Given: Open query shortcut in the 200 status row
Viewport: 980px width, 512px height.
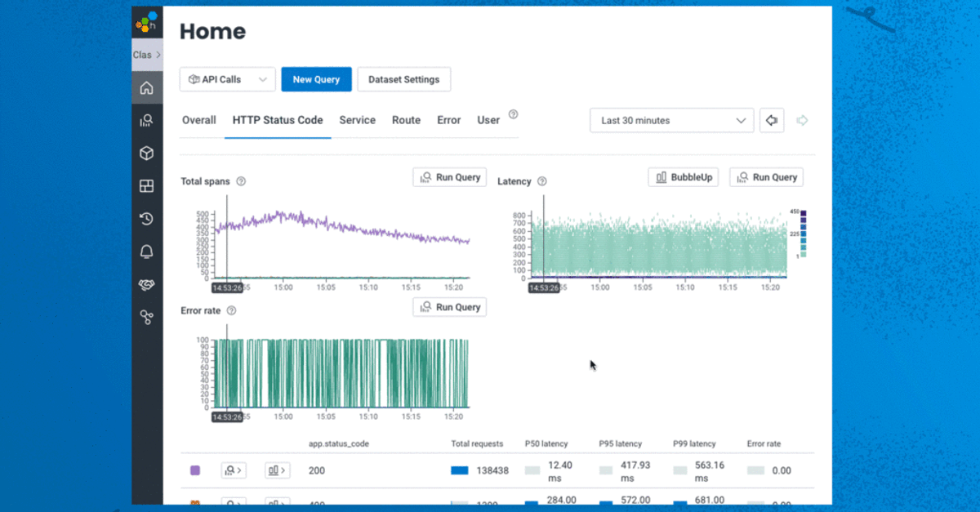Looking at the screenshot, I should 234,470.
